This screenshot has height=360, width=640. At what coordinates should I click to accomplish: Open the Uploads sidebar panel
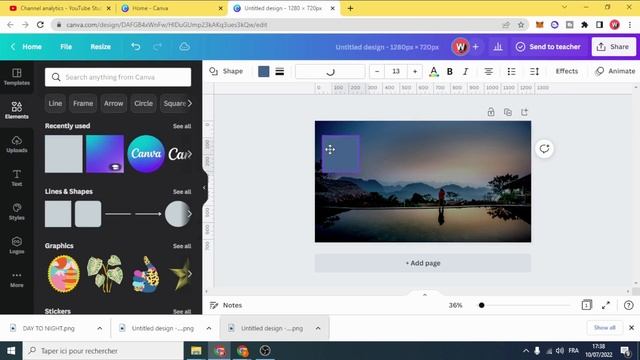click(x=17, y=144)
